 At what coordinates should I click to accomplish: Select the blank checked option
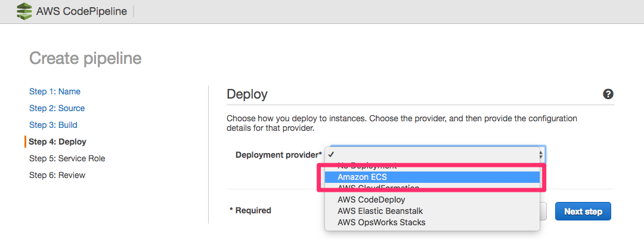pyautogui.click(x=432, y=155)
